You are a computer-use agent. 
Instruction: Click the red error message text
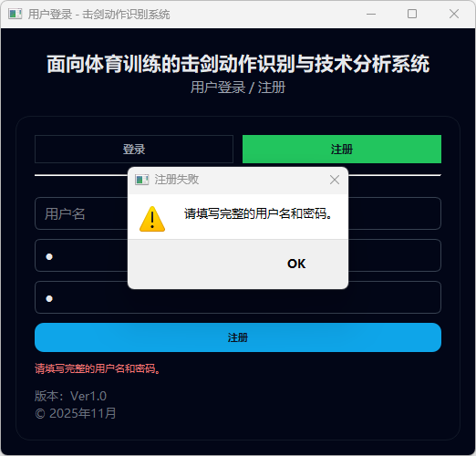[98, 368]
